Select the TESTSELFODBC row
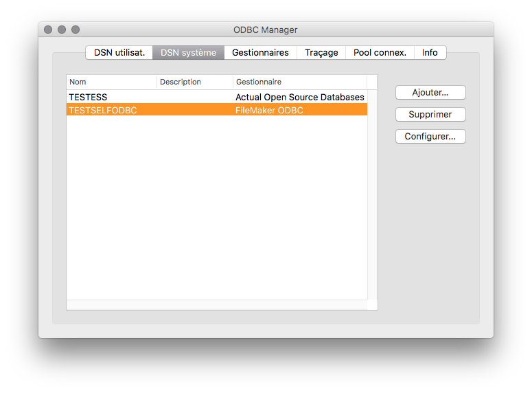The width and height of the screenshot is (532, 393). [x=217, y=110]
